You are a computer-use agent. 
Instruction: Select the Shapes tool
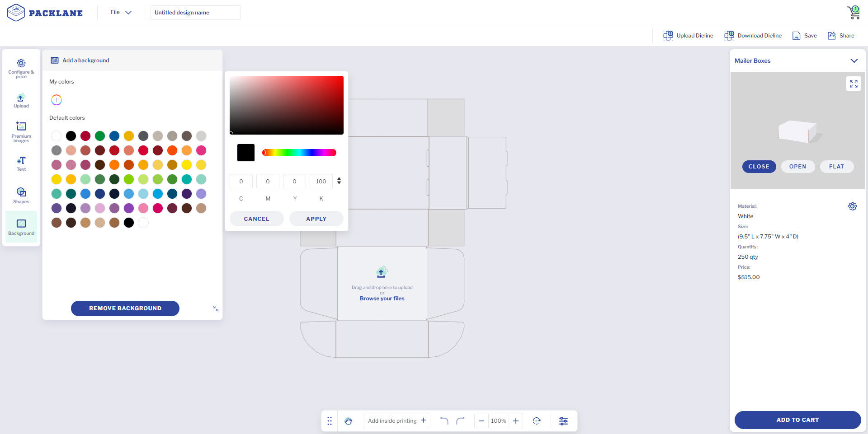[21, 196]
